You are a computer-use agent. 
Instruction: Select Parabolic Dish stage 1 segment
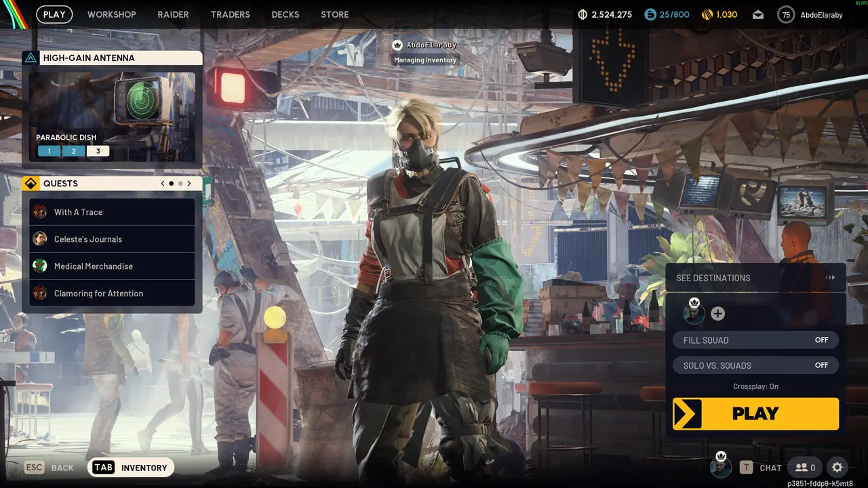pyautogui.click(x=49, y=151)
